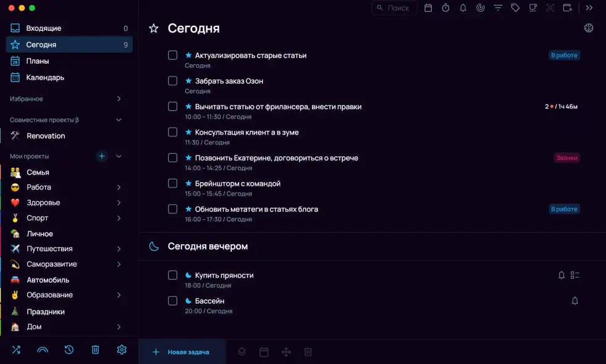The image size is (606, 364).
Task: Click the shuffle icon in sidebar footer
Action: point(16,350)
